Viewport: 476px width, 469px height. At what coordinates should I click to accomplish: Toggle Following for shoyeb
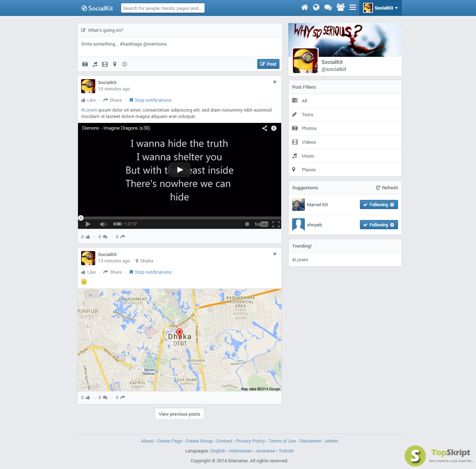[379, 225]
